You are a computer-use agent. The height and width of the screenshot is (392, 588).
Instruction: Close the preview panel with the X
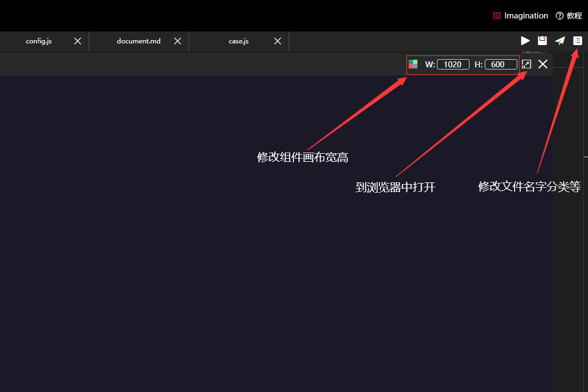pos(542,64)
